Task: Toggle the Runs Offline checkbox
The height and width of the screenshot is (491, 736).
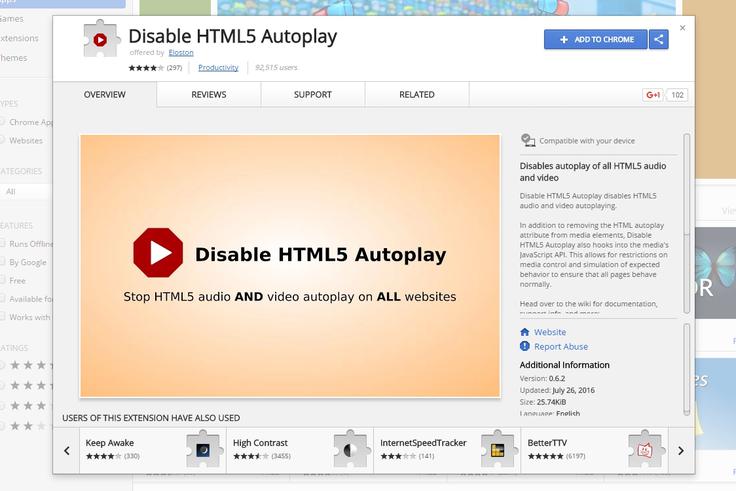Action: (x=2, y=244)
